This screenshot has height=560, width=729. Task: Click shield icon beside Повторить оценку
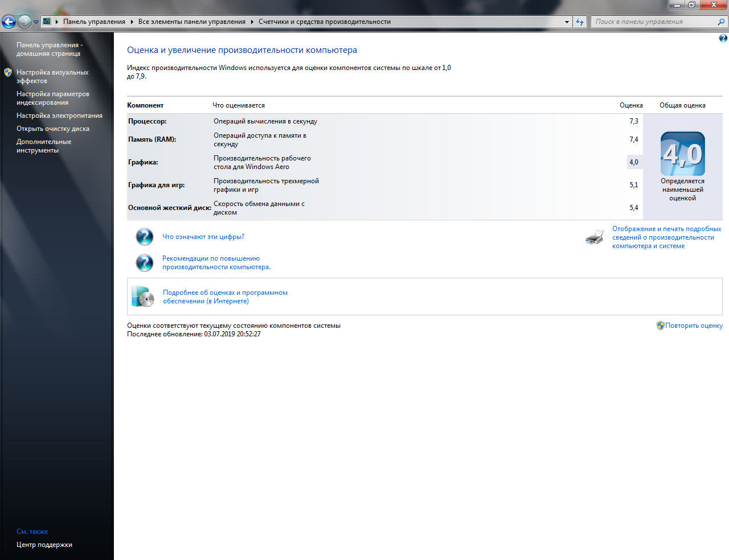(660, 326)
